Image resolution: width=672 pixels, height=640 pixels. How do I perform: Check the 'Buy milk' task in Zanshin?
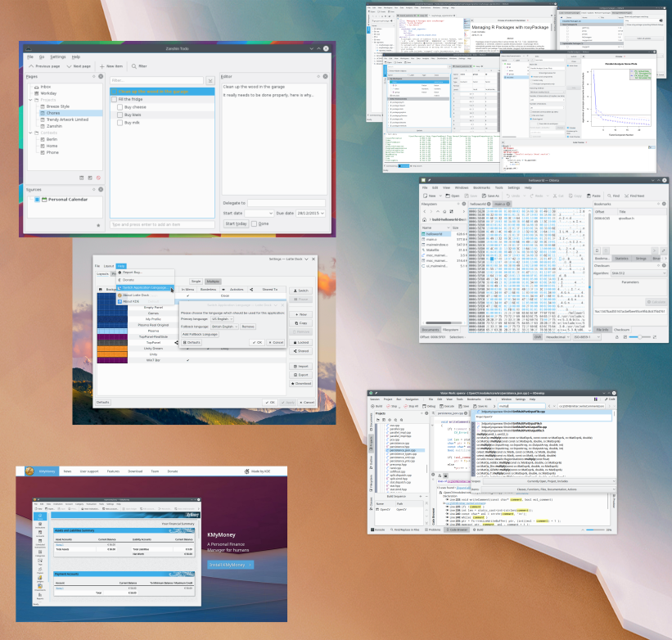coord(120,123)
